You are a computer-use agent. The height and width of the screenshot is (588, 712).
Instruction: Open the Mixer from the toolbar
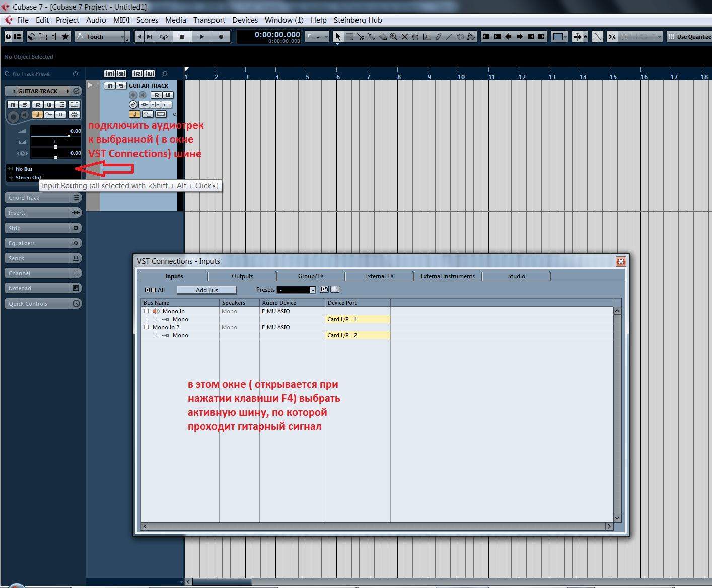click(54, 37)
